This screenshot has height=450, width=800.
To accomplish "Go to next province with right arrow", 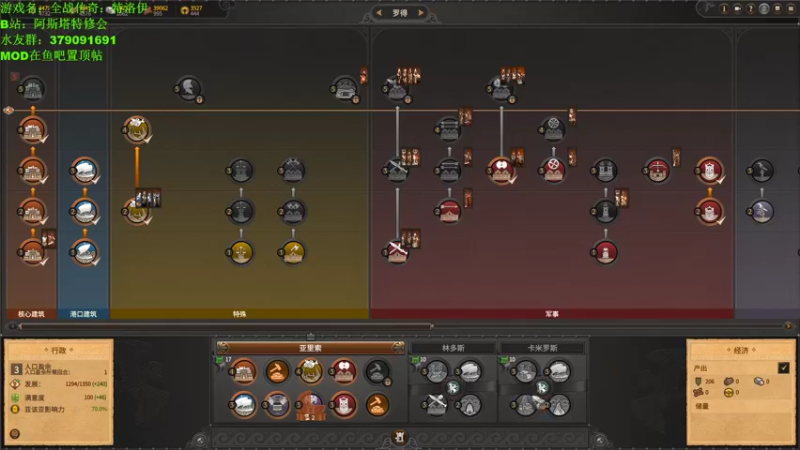I will (x=421, y=12).
